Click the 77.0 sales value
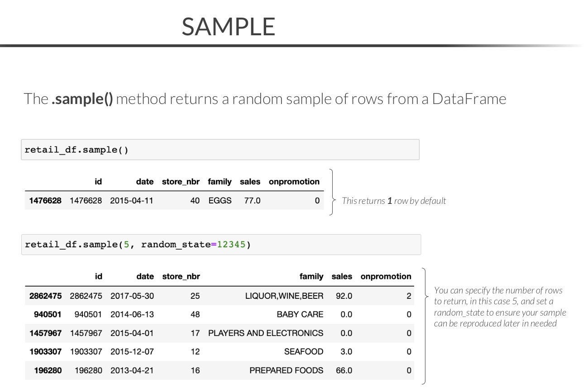The height and width of the screenshot is (392, 587). click(252, 200)
